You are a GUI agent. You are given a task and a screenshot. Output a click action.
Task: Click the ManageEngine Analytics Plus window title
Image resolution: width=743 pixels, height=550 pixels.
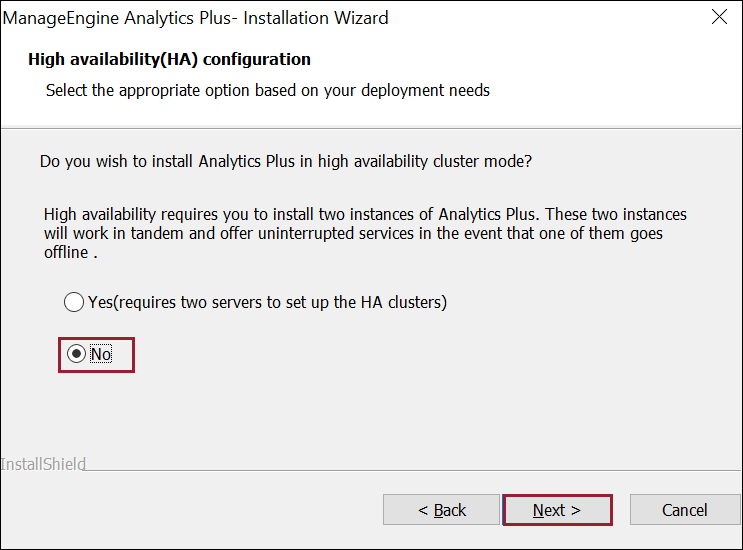(195, 18)
